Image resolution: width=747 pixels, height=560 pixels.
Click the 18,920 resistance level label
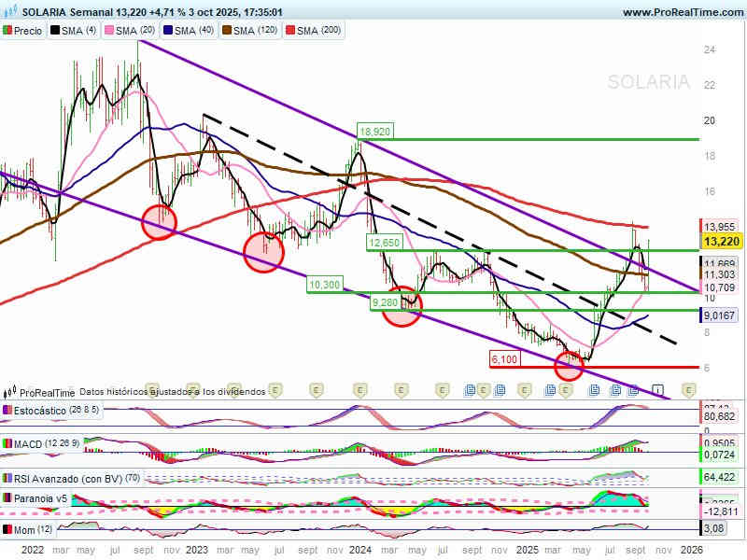373,132
